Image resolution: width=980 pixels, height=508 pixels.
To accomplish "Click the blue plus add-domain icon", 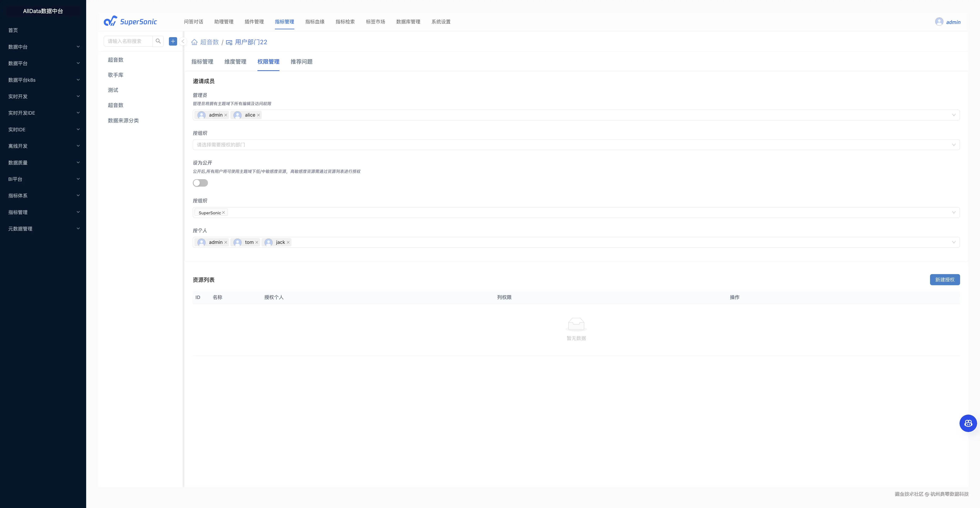I will click(x=173, y=41).
